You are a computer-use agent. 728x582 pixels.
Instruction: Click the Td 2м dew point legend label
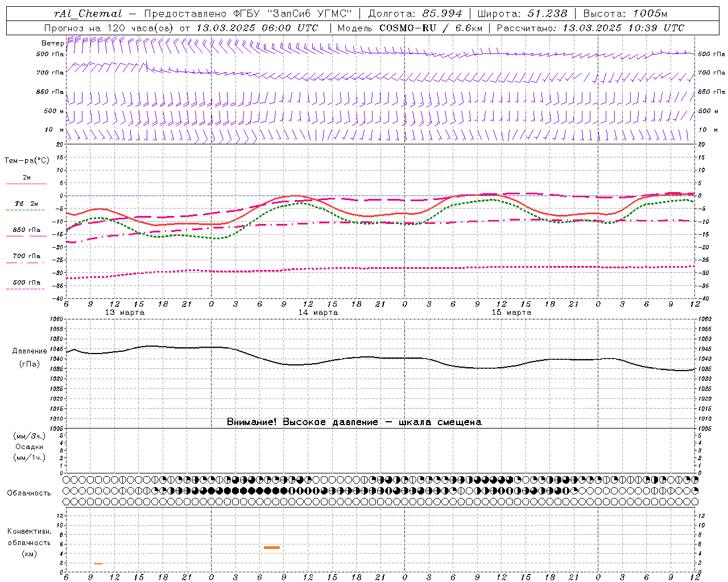[26, 203]
